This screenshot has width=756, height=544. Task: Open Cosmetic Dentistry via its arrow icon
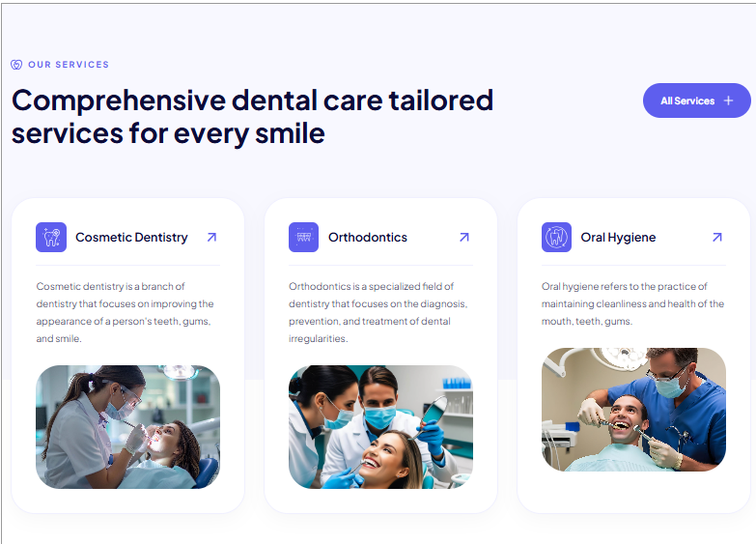(x=211, y=237)
